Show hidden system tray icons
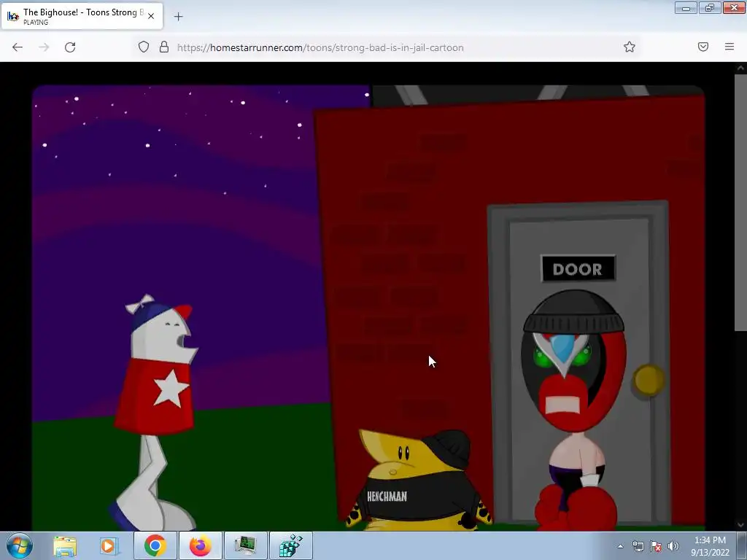The height and width of the screenshot is (560, 747). point(620,546)
